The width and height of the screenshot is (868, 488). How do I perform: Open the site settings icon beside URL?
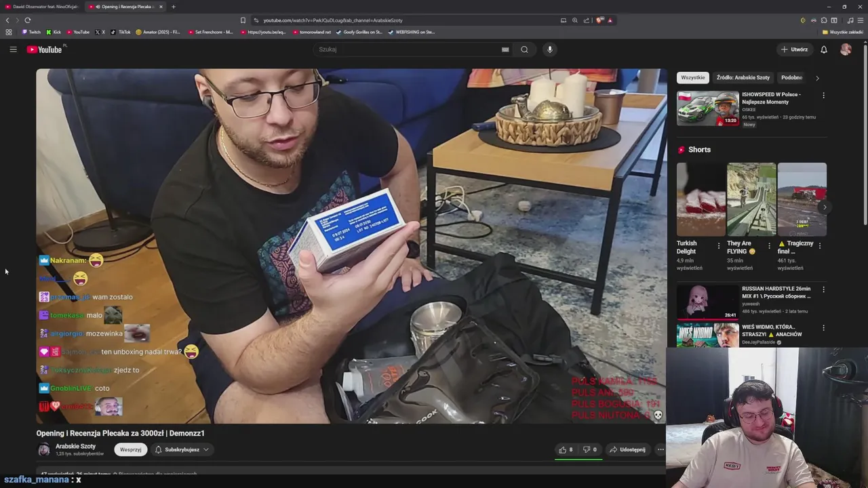[x=256, y=20]
